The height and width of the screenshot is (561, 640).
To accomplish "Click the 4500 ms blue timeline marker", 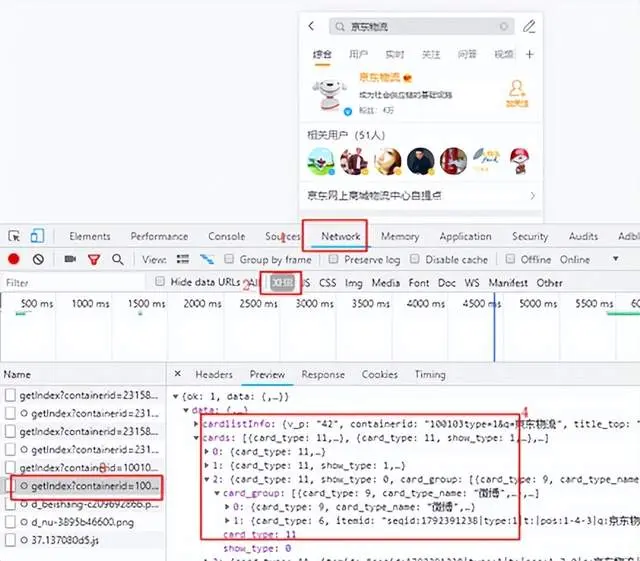I will coord(494,327).
